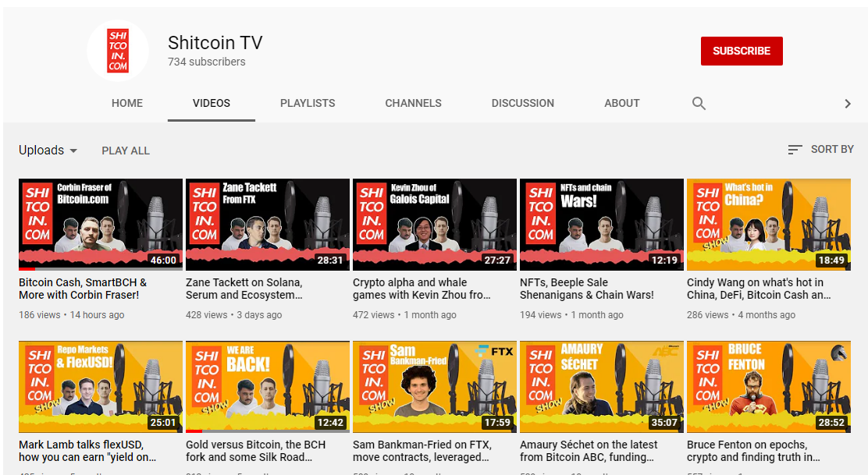Open the Playlists tab
This screenshot has height=475, width=868.
(308, 104)
